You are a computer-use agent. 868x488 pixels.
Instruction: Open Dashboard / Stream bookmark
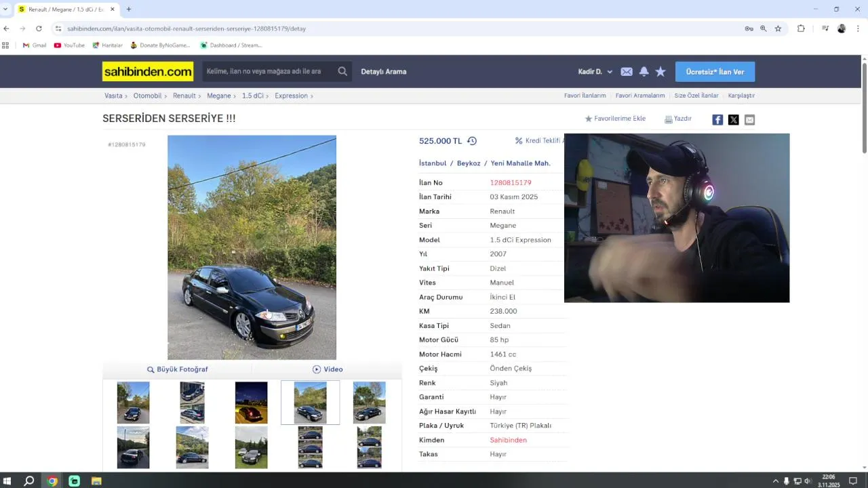[x=231, y=45]
